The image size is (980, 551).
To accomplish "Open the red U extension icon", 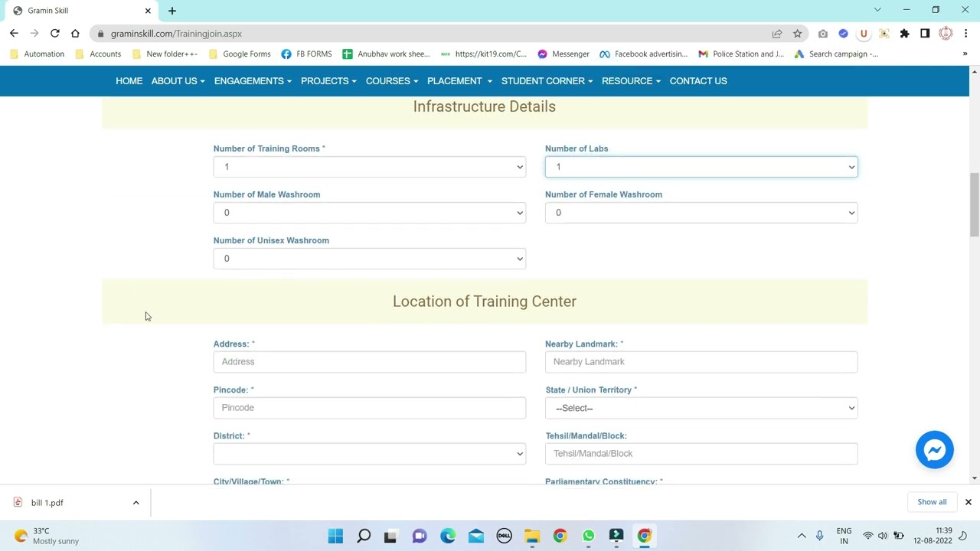I will click(x=864, y=34).
